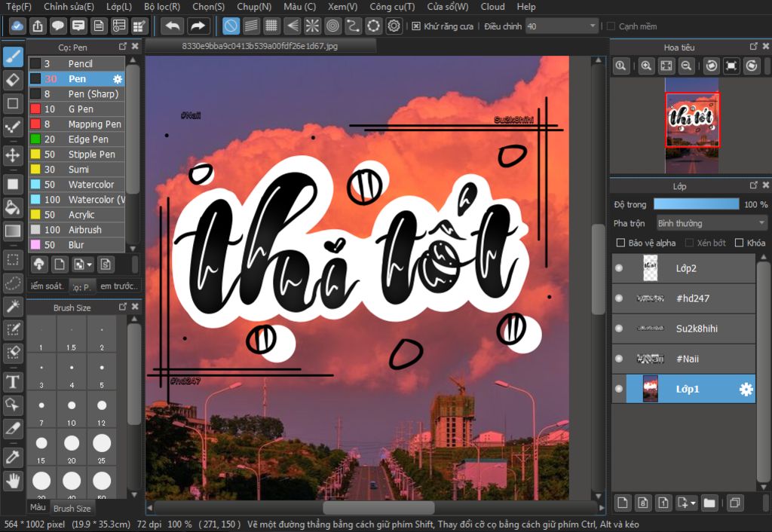Open the Pha trộn blend mode dropdown
Image resolution: width=772 pixels, height=532 pixels.
pos(712,223)
